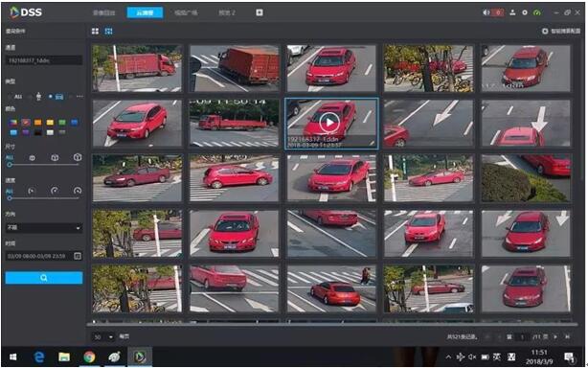Open the calendar picker beside time range
This screenshot has width=588, height=368.
pyautogui.click(x=78, y=256)
